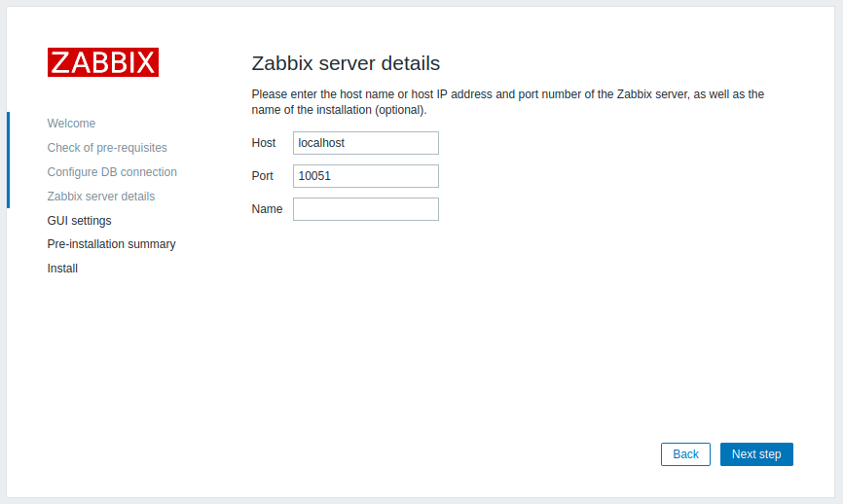The height and width of the screenshot is (504, 843).
Task: Click the large Zabbix server details heading
Action: (346, 63)
